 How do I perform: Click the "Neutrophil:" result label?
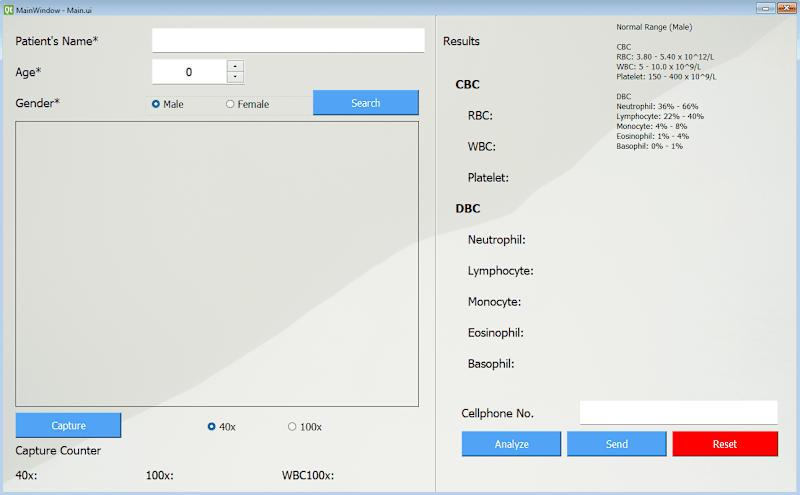(x=496, y=240)
